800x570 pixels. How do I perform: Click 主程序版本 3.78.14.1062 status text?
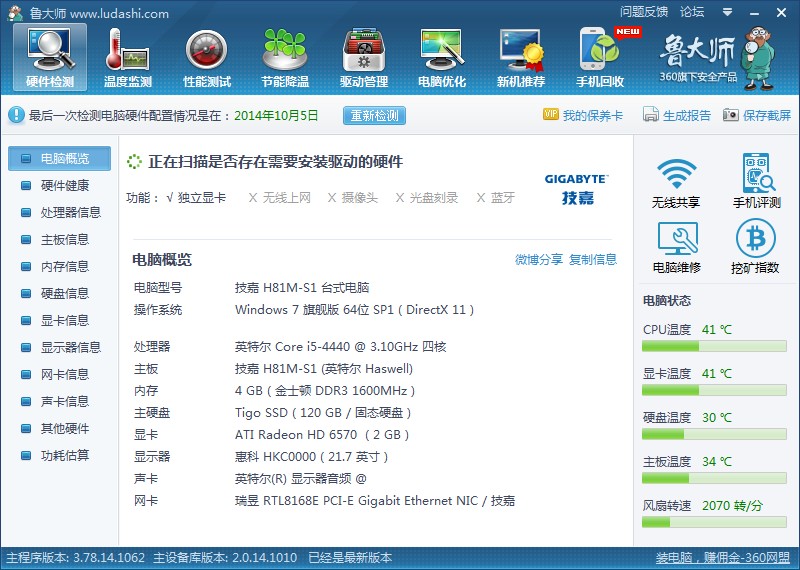click(76, 558)
